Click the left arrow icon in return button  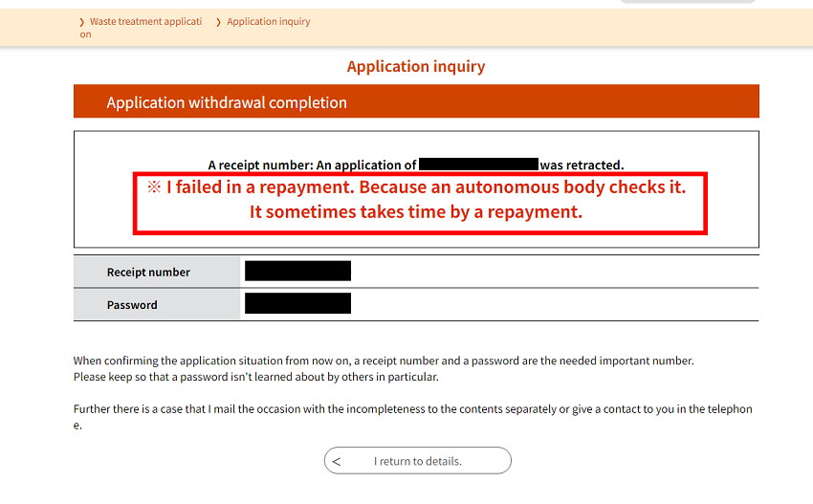click(x=337, y=462)
